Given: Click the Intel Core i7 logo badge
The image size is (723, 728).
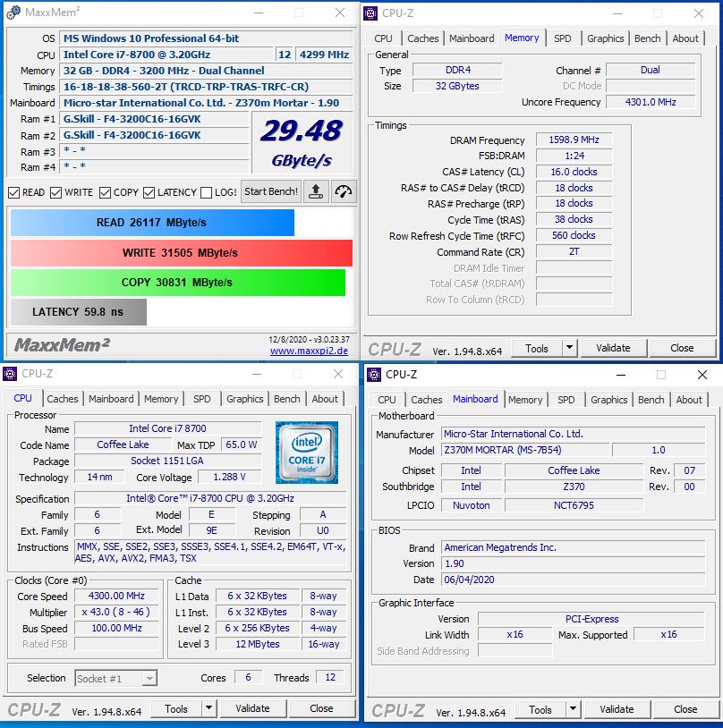Looking at the screenshot, I should (x=307, y=453).
